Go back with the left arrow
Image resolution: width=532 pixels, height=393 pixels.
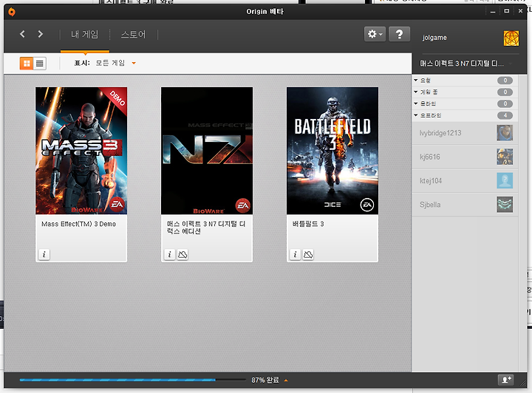tap(22, 34)
